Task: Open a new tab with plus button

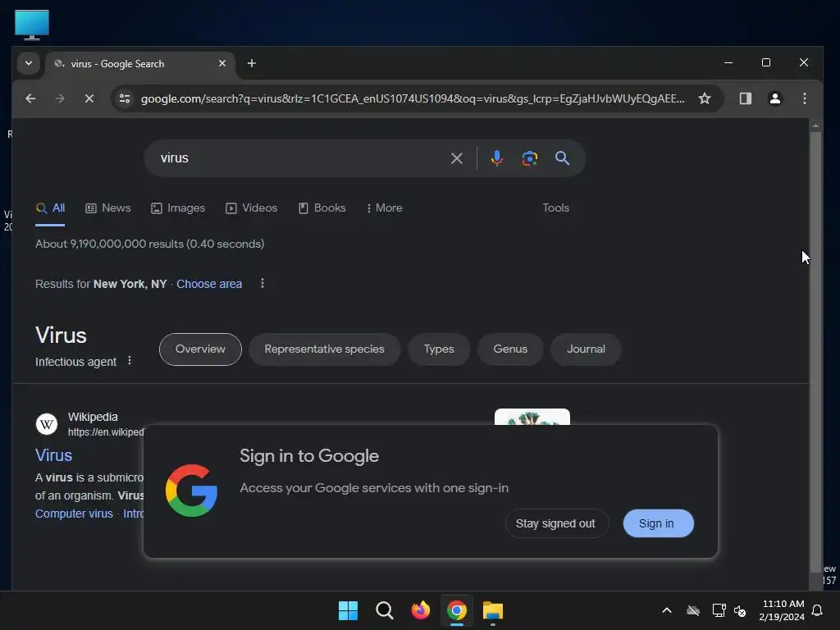Action: tap(252, 63)
